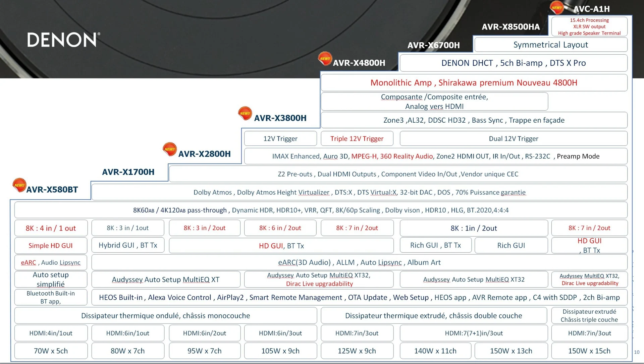The image size is (644, 364).
Task: Select the 150W x 15ch power box
Action: point(589,351)
